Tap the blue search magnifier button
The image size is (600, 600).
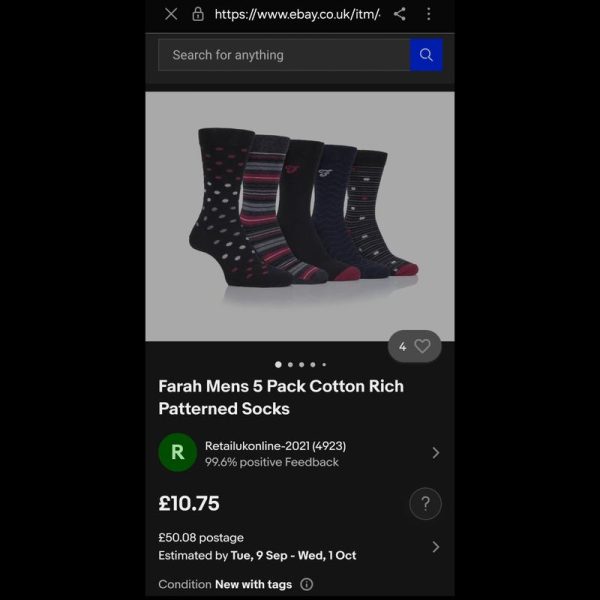pyautogui.click(x=426, y=55)
